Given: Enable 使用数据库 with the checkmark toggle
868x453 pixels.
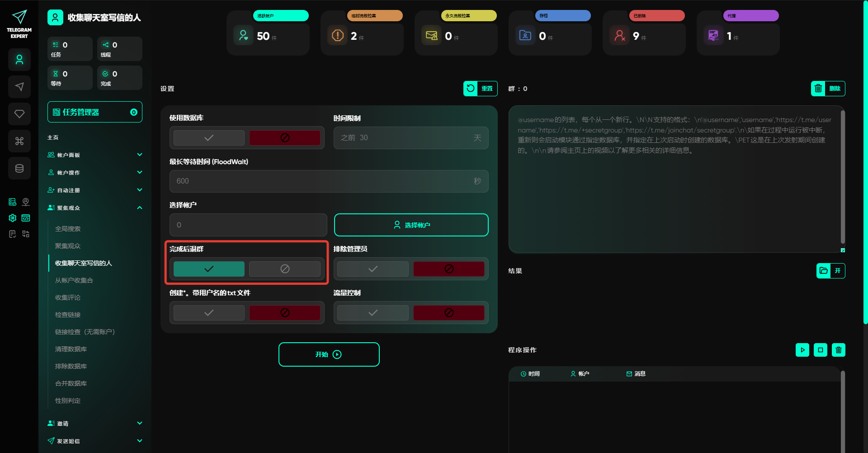Looking at the screenshot, I should 209,138.
